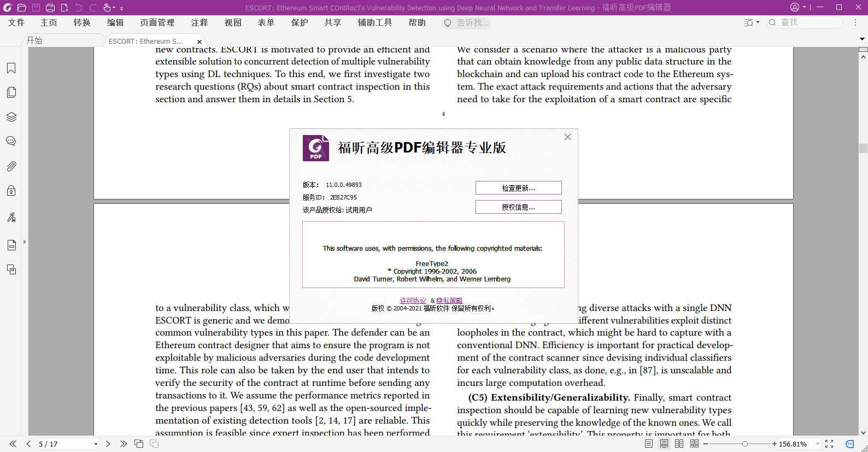Open the 隐私策略 privacy policy link
Image resolution: width=868 pixels, height=452 pixels.
click(449, 301)
